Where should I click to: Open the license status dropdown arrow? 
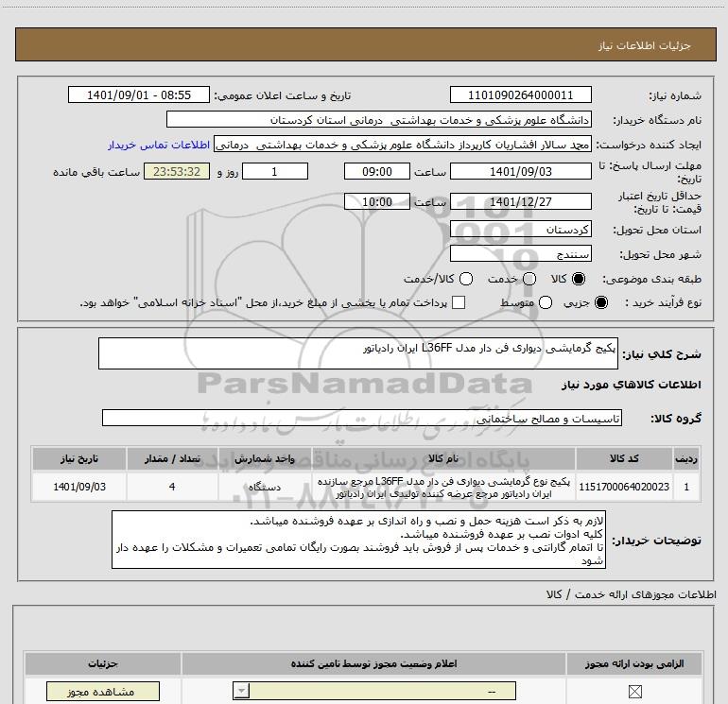coord(241,691)
